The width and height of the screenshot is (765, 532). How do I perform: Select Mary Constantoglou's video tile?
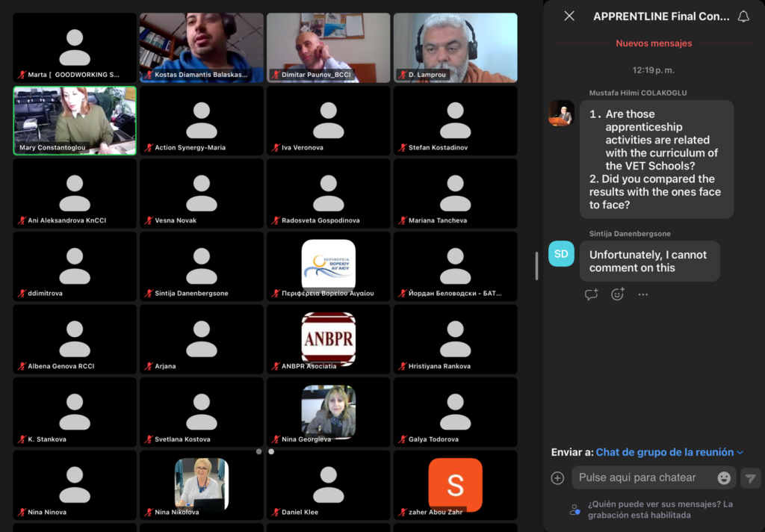[75, 120]
